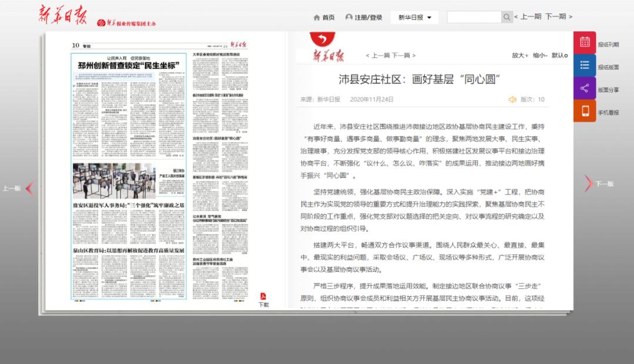The height and width of the screenshot is (364, 634).
Task: Click the orange 手机看报 phone icon
Action: pyautogui.click(x=584, y=111)
